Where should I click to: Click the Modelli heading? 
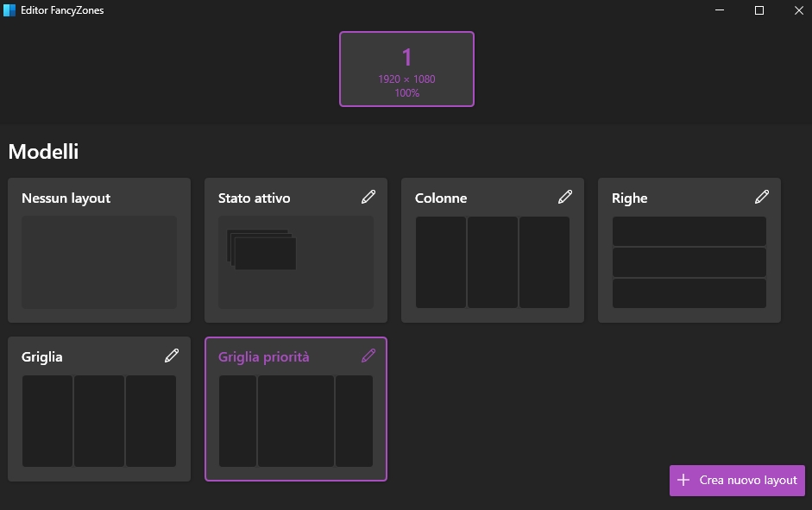coord(43,152)
